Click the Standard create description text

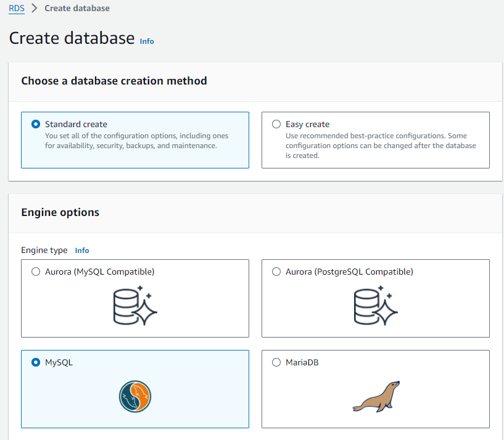point(137,140)
